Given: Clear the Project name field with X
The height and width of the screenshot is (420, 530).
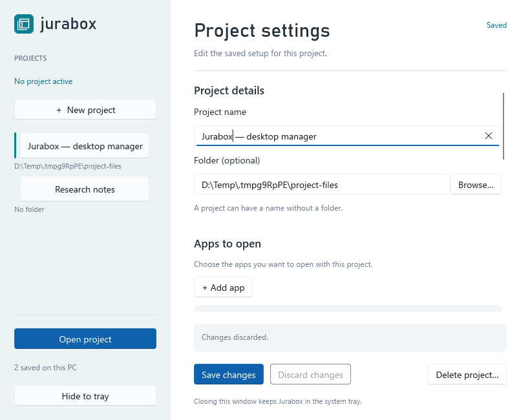Looking at the screenshot, I should click(489, 136).
